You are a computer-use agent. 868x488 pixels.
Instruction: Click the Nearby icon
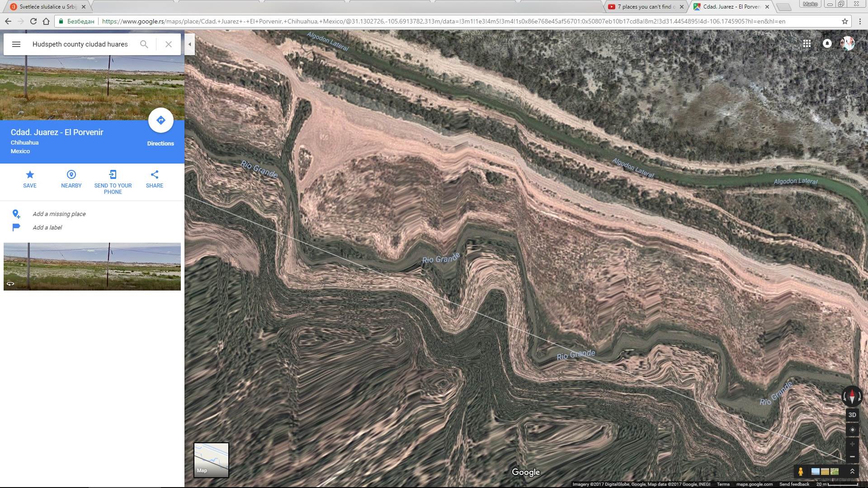(x=71, y=175)
